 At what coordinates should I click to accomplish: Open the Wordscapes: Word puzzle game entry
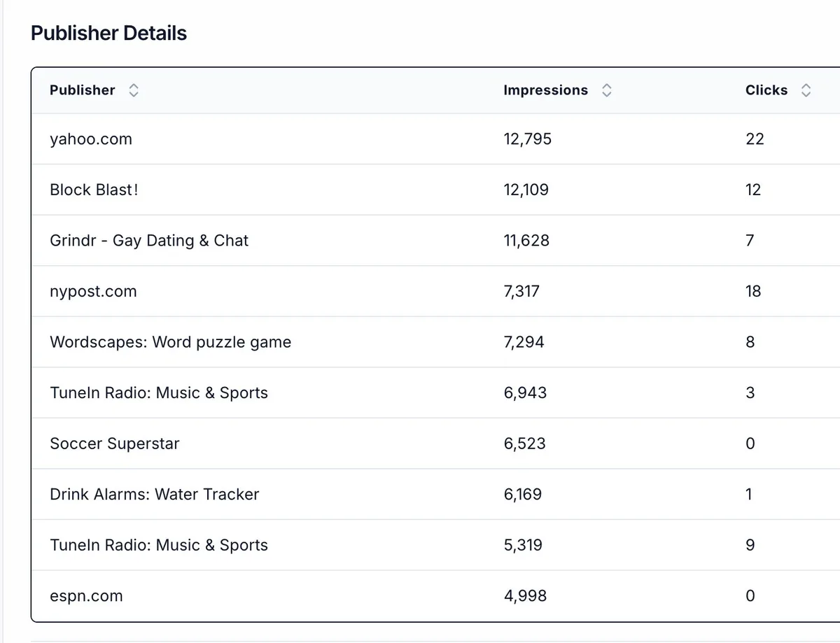(x=171, y=342)
